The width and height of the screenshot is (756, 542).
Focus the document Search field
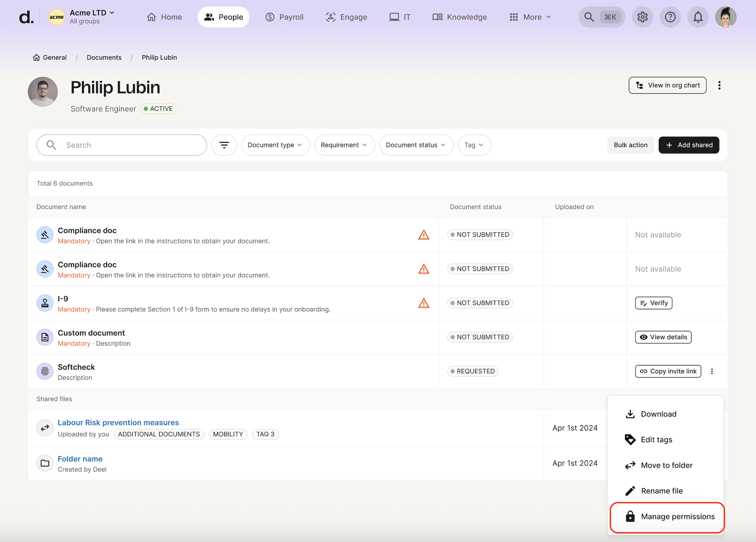129,145
